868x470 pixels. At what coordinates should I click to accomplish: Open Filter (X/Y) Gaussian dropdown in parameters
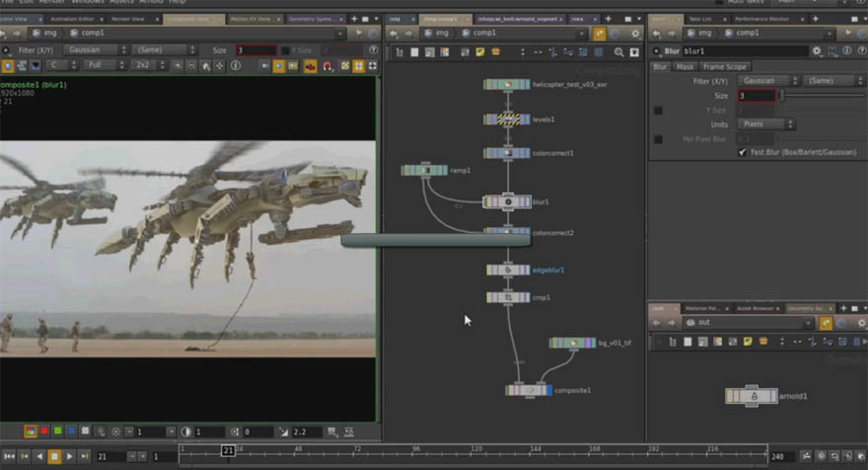tap(768, 81)
